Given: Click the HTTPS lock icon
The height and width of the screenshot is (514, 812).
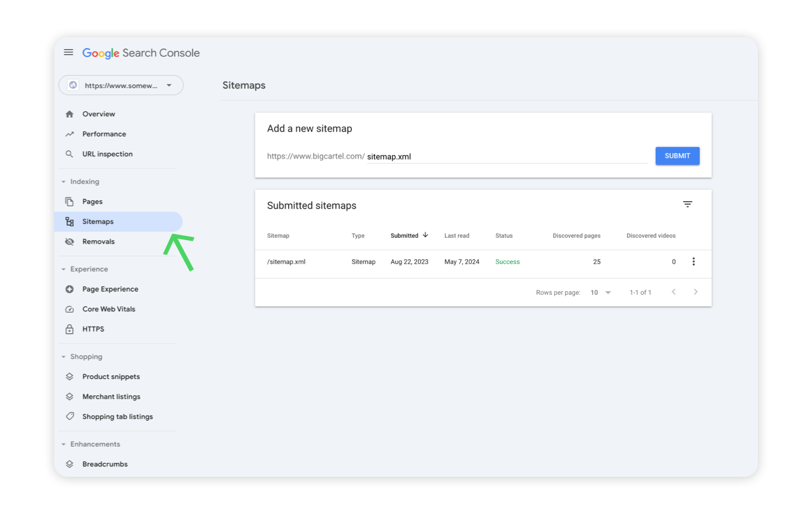Looking at the screenshot, I should [69, 329].
